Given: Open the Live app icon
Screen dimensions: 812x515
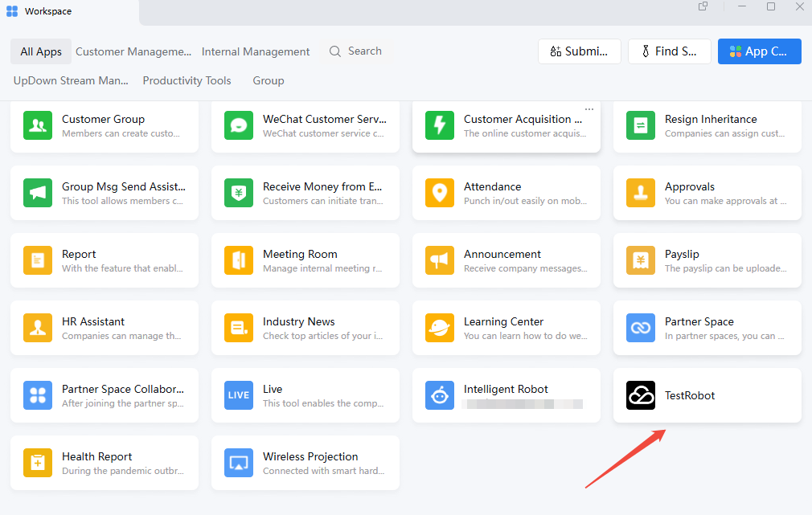Looking at the screenshot, I should click(x=239, y=395).
